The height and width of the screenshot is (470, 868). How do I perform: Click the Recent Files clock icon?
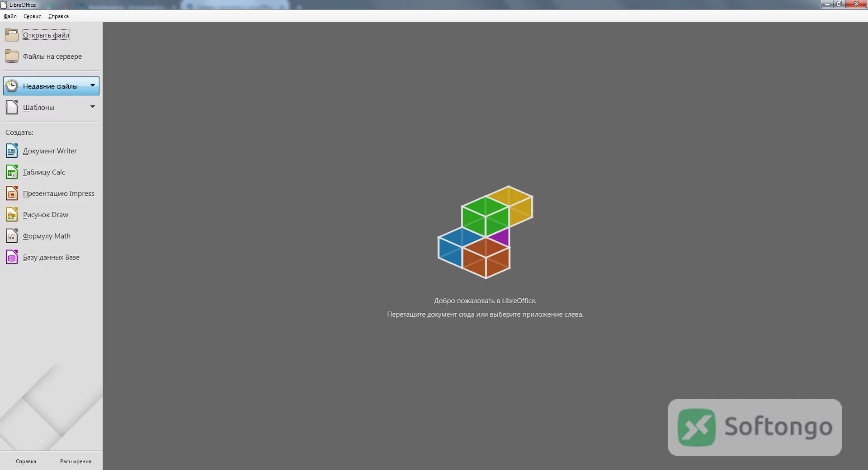(x=12, y=86)
